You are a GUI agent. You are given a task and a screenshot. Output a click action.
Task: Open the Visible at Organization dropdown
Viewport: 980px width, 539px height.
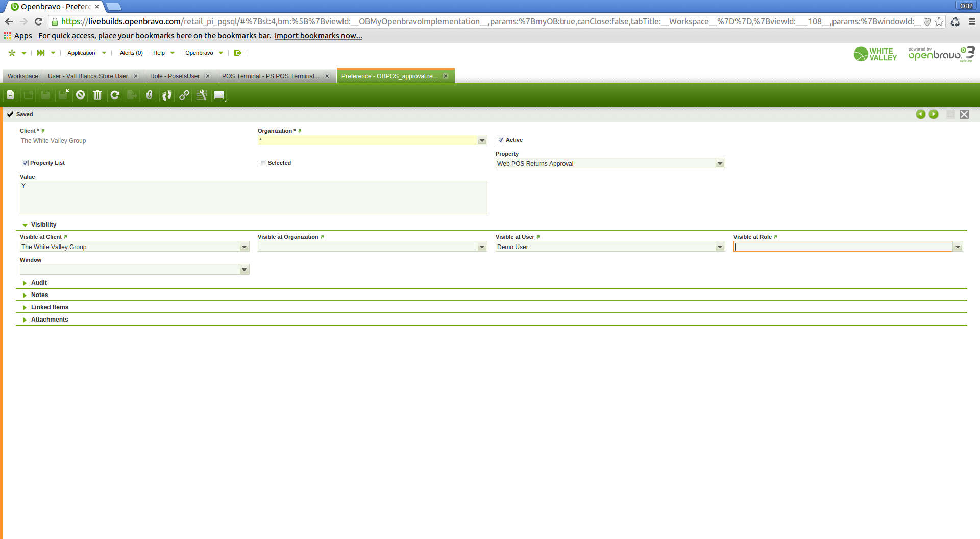click(x=482, y=247)
